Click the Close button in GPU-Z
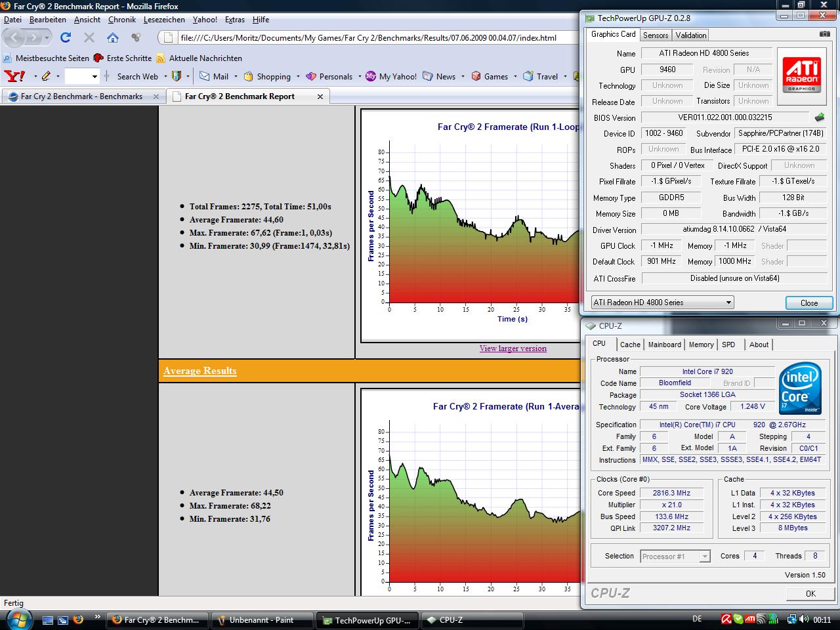840x630 pixels. (809, 303)
